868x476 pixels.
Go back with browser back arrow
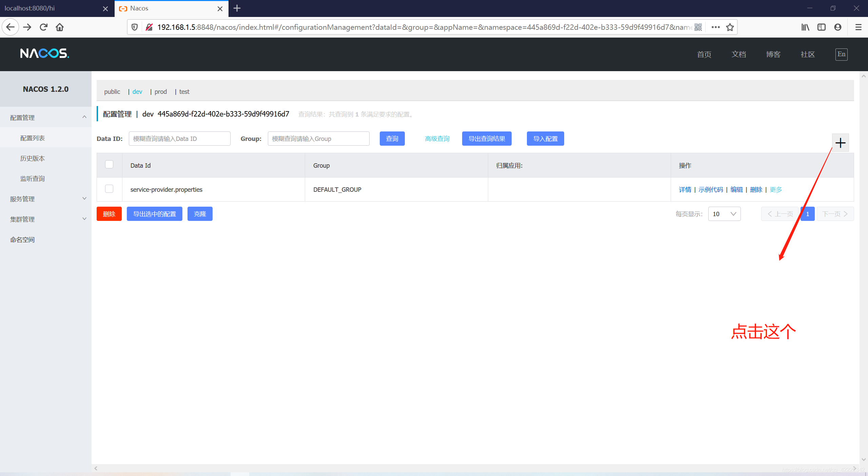[x=11, y=27]
